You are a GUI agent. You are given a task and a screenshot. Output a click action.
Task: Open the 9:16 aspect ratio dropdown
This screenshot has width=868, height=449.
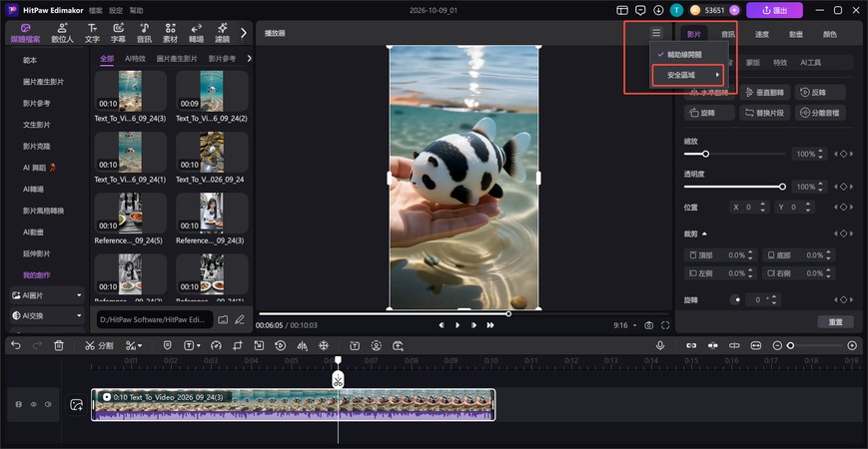625,325
